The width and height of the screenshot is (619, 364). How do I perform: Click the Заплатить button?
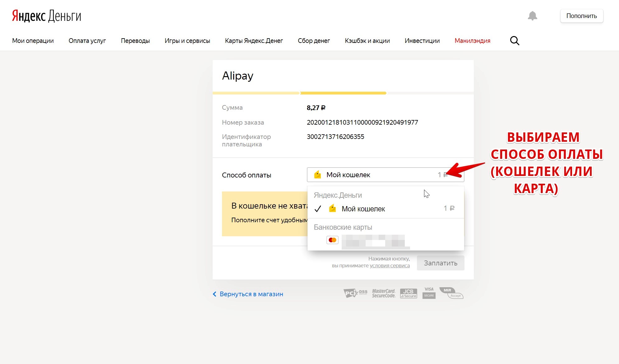click(441, 263)
